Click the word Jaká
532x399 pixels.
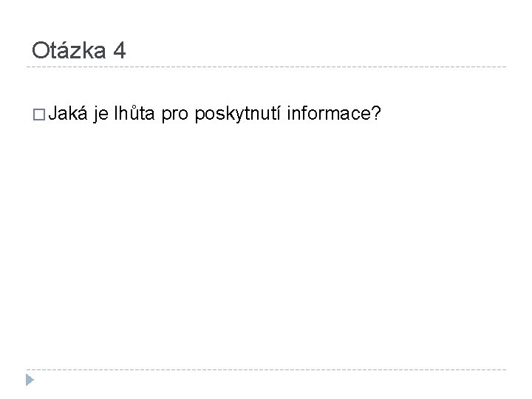(68, 113)
